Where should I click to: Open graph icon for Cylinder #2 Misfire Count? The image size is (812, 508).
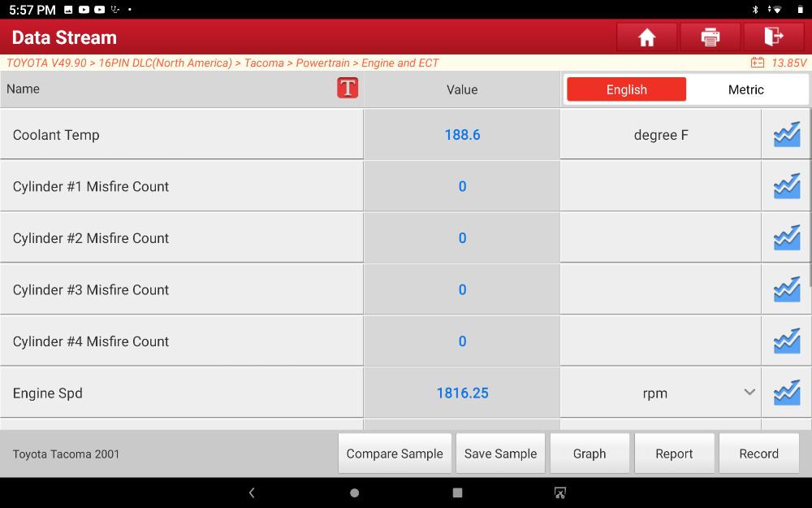[787, 238]
